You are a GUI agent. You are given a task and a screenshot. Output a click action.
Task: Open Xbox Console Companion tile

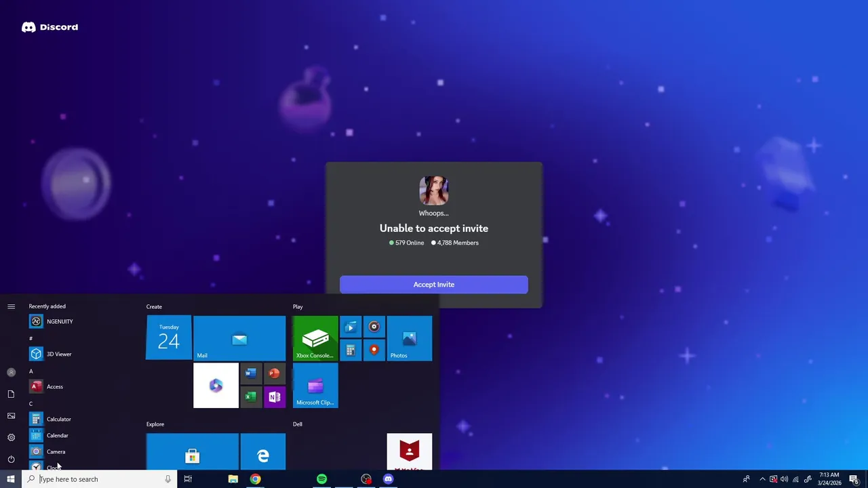[315, 338]
